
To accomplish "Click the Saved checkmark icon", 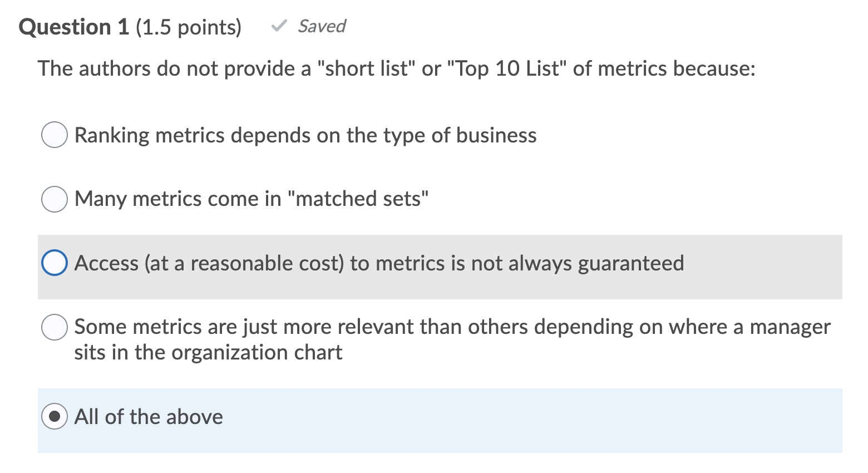I will pos(279,25).
